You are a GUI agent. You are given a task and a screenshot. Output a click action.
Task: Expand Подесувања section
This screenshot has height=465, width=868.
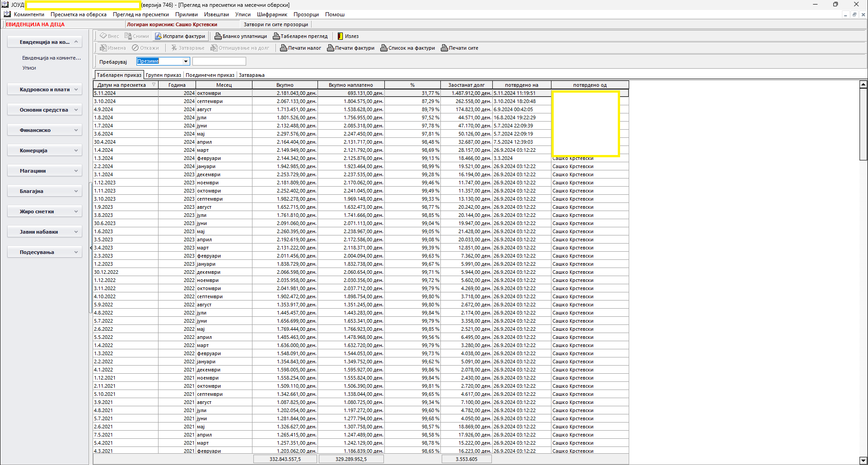76,252
